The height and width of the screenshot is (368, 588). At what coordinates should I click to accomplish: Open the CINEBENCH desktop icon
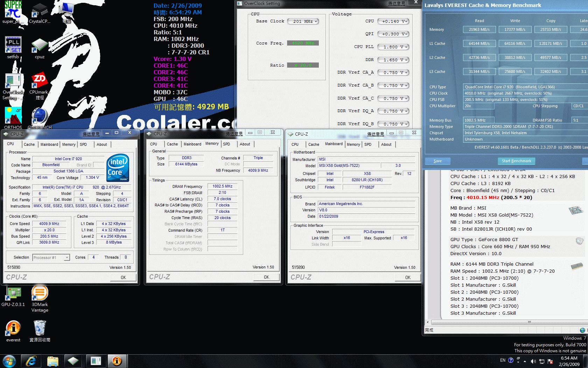click(x=40, y=118)
